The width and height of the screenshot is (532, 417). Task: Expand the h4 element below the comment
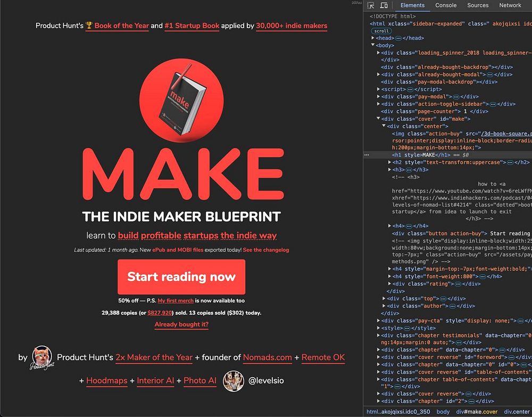389,226
